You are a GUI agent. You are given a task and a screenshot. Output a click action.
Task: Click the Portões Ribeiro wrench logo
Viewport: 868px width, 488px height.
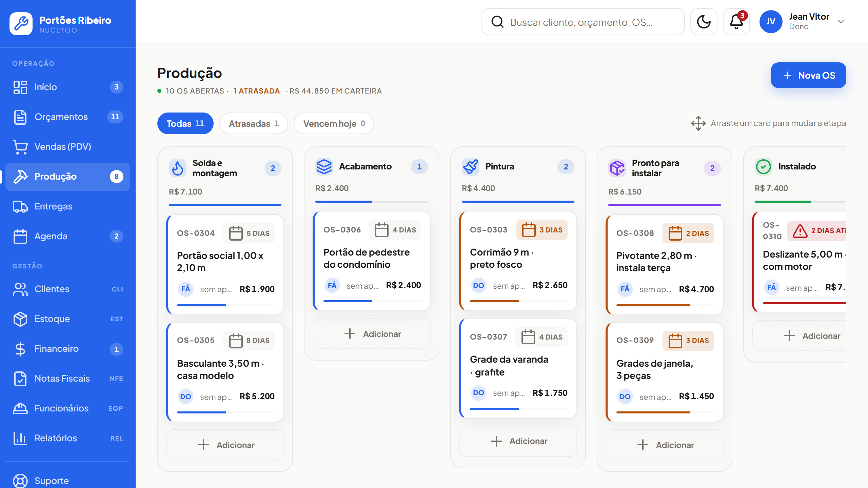(x=21, y=24)
